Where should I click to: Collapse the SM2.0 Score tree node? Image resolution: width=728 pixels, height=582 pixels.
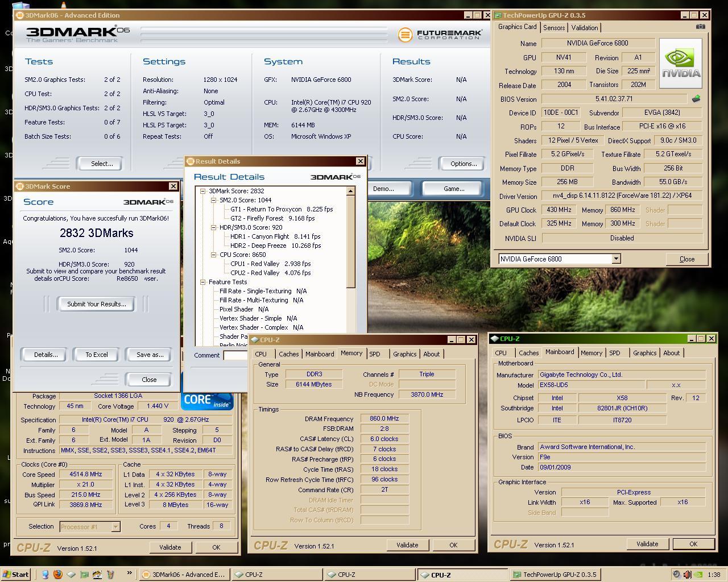tap(214, 200)
